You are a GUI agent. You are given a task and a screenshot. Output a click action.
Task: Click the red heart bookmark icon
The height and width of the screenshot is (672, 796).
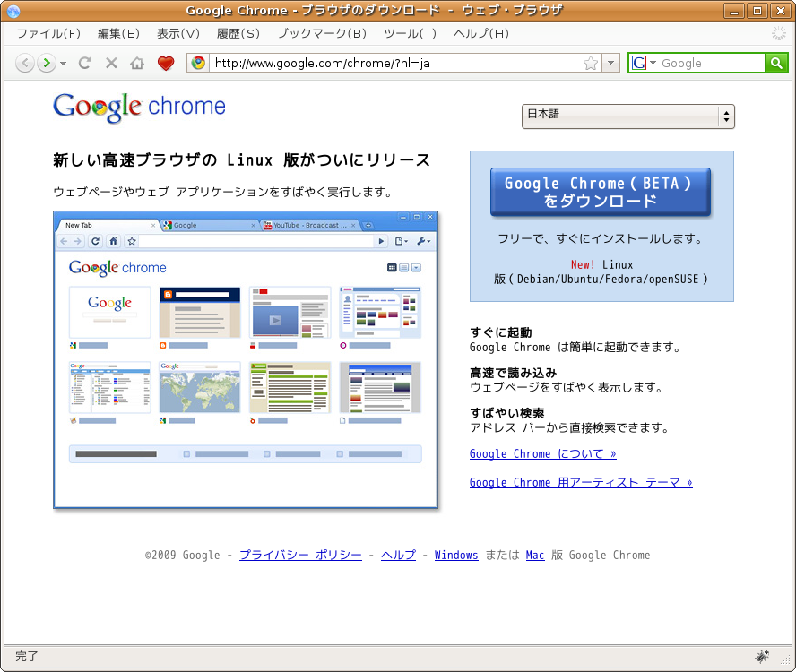(165, 64)
